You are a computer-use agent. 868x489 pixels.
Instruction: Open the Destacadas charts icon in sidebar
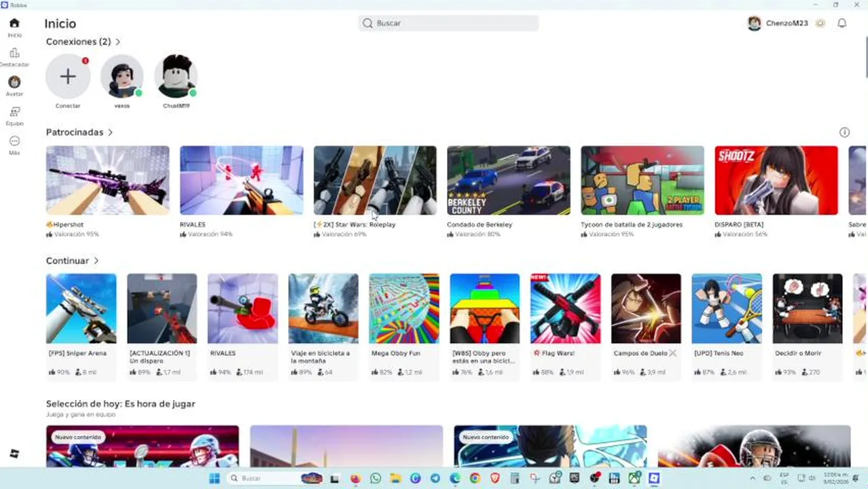[14, 53]
